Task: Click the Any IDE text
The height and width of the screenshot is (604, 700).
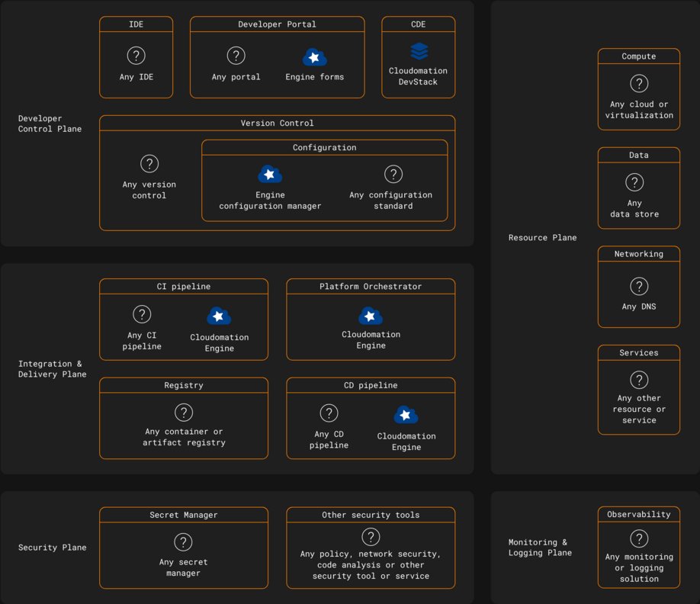Action: click(x=136, y=77)
